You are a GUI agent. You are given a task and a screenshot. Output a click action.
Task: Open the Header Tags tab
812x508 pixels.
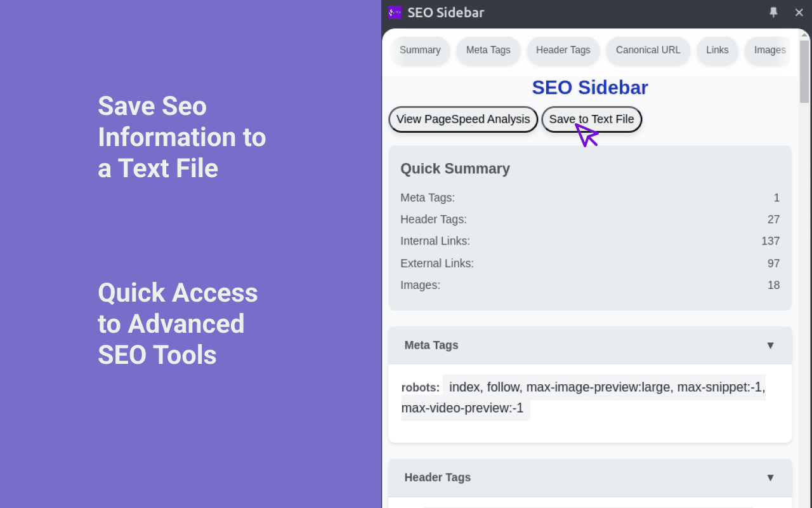(563, 50)
